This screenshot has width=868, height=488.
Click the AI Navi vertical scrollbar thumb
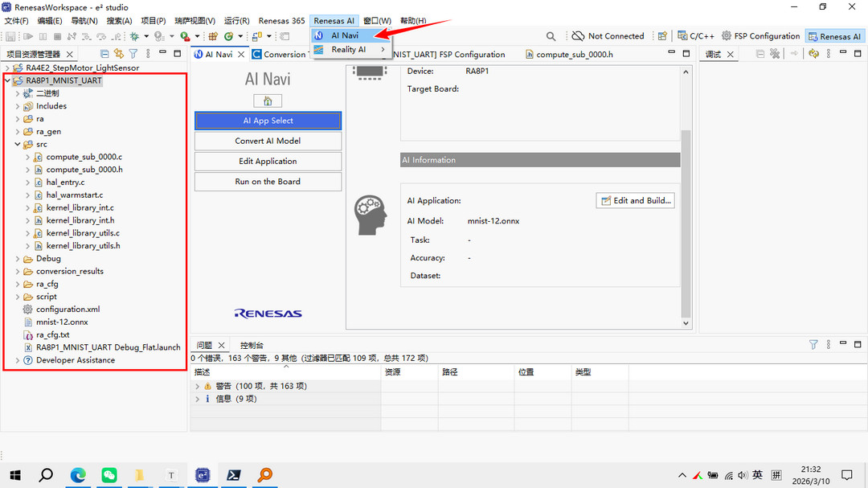click(686, 223)
